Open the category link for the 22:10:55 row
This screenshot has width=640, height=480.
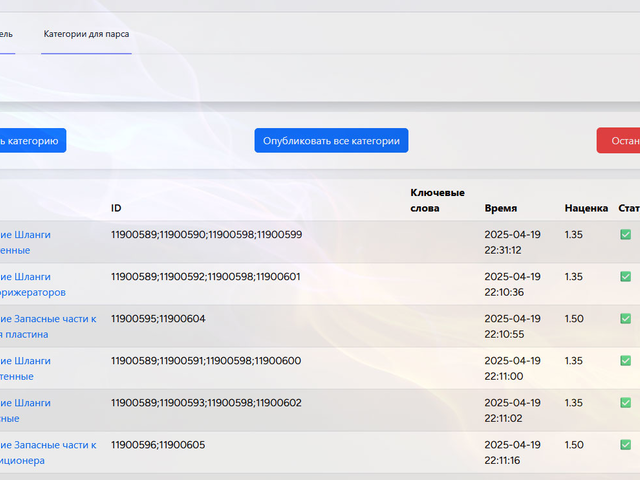[x=47, y=326]
